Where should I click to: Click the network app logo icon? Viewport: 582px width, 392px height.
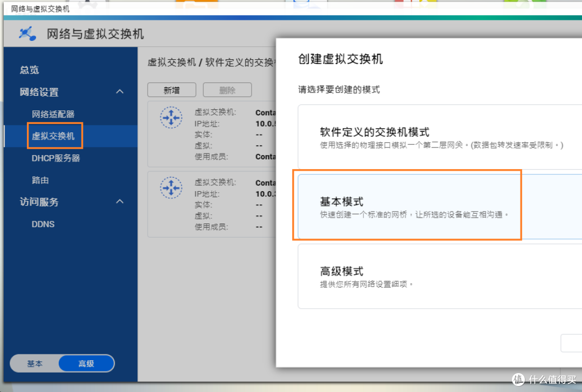tap(27, 34)
